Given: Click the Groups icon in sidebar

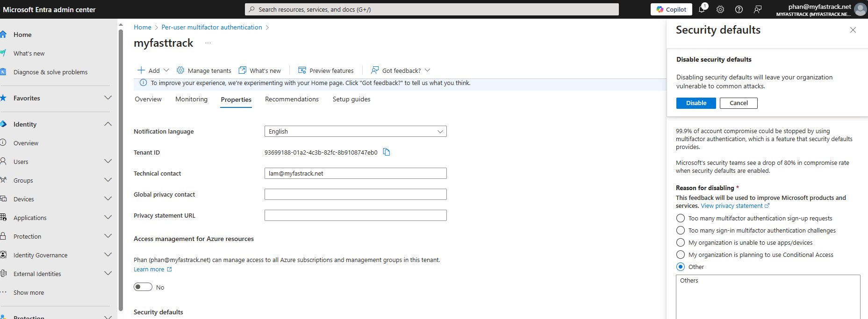Looking at the screenshot, I should (3, 180).
